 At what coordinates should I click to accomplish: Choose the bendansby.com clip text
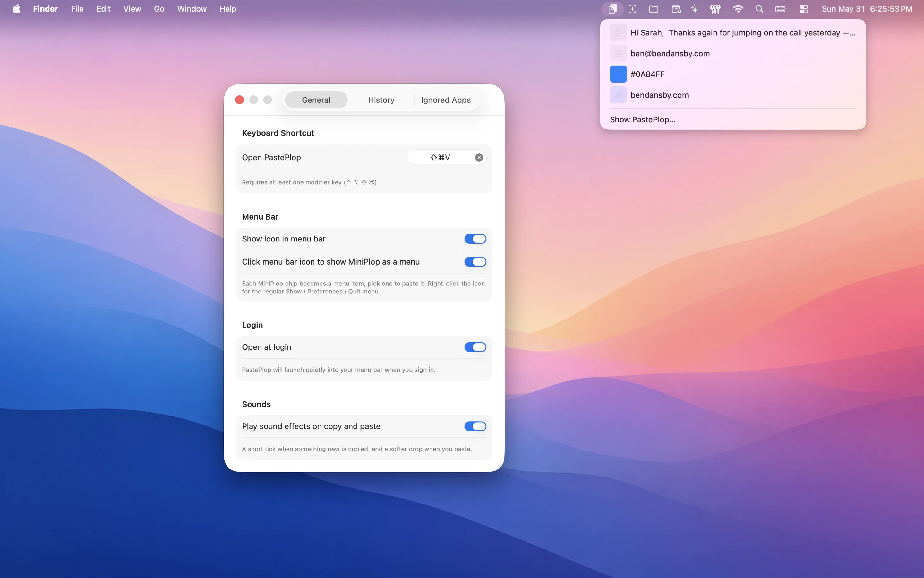coord(659,95)
